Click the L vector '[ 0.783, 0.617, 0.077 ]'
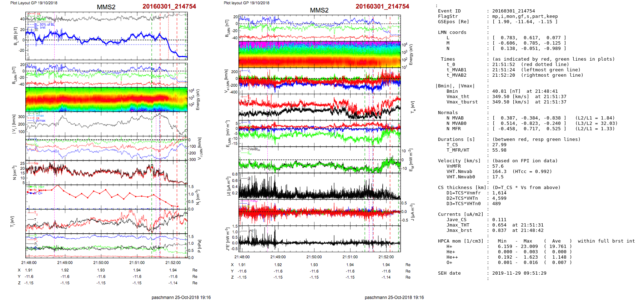 click(529, 38)
